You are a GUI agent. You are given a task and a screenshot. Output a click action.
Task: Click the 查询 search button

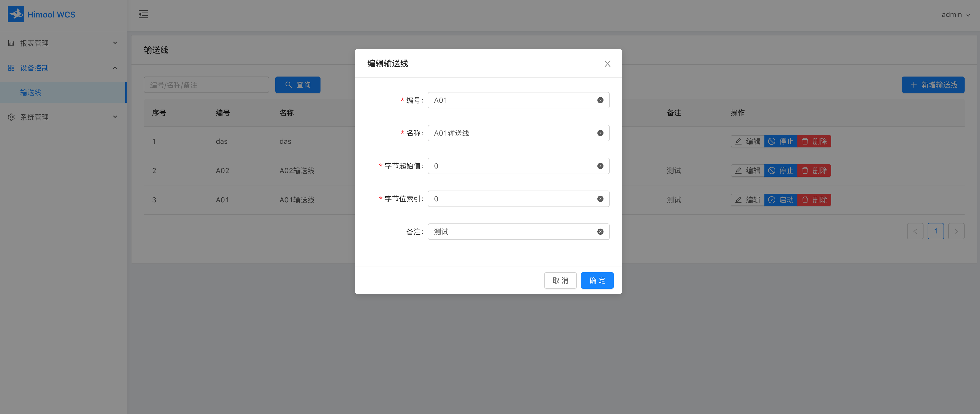(297, 85)
